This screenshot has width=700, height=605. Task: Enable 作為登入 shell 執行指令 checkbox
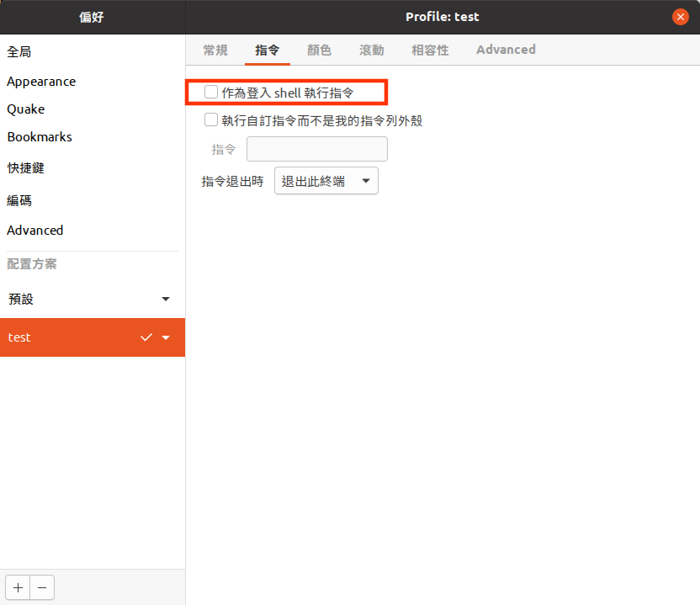(x=211, y=92)
